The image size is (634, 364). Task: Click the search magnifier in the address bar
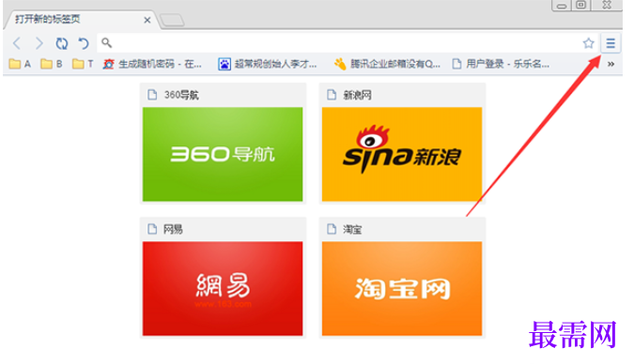coord(106,42)
